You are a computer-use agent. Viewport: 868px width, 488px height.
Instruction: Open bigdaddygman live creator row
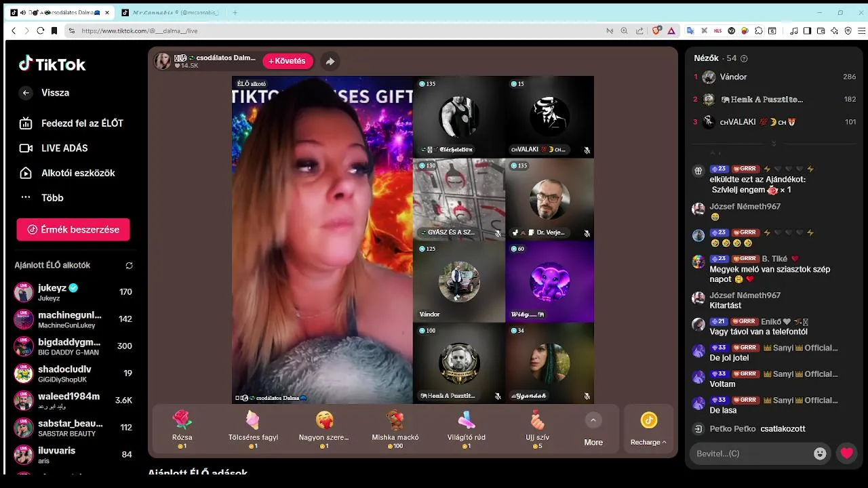click(73, 346)
